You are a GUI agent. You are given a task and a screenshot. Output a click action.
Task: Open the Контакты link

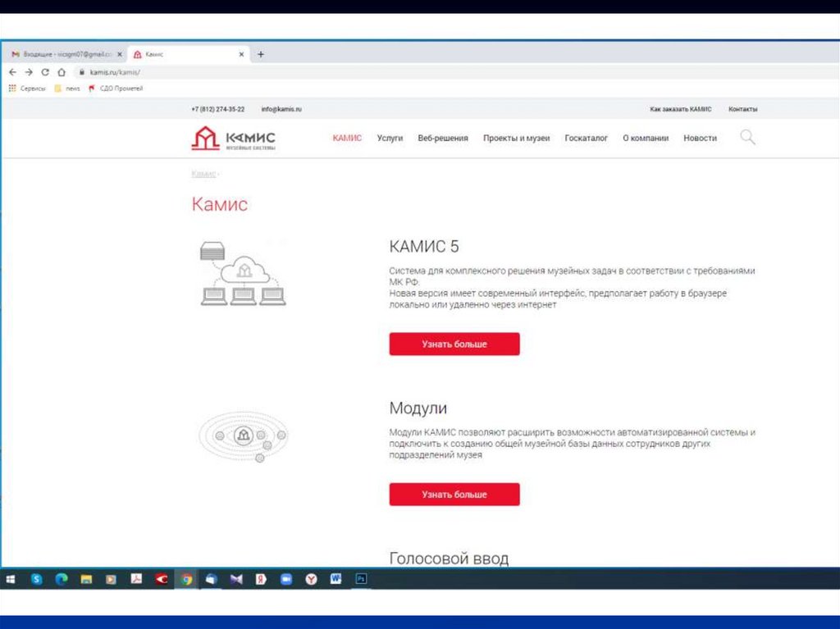742,109
